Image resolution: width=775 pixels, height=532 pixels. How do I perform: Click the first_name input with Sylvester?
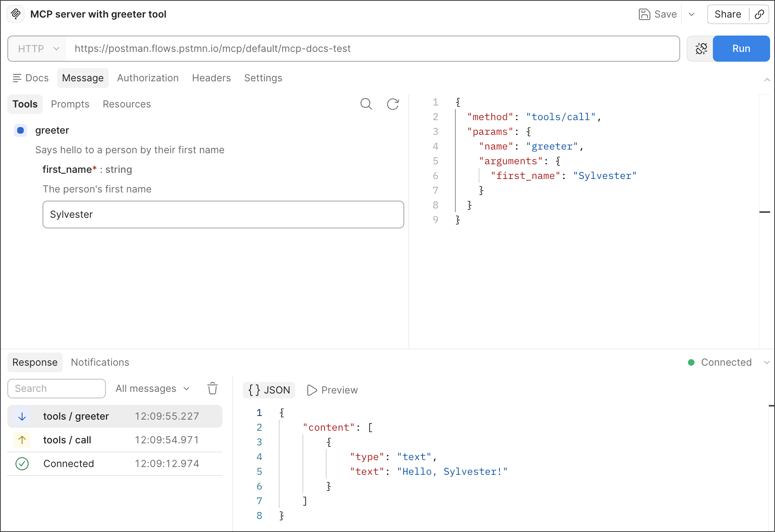(223, 215)
